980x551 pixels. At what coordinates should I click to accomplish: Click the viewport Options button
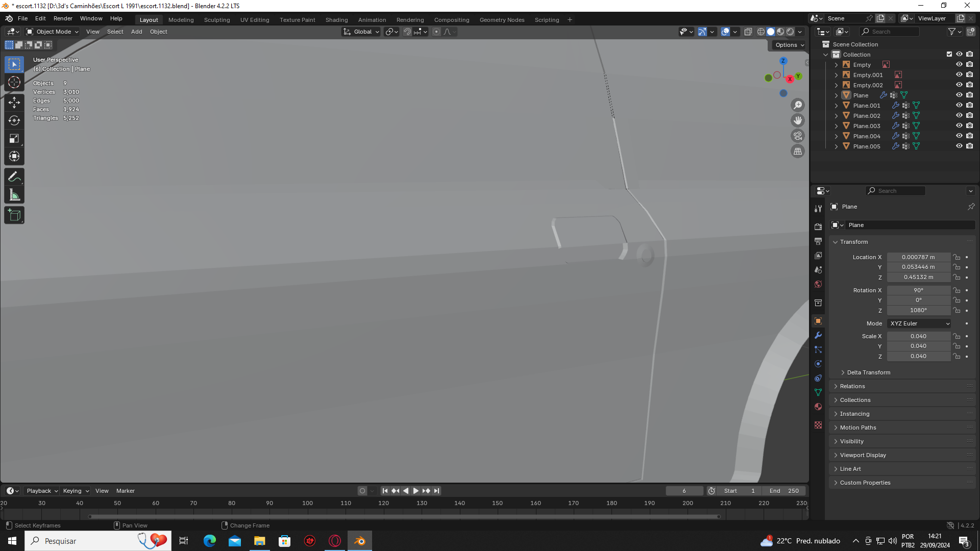(x=789, y=45)
